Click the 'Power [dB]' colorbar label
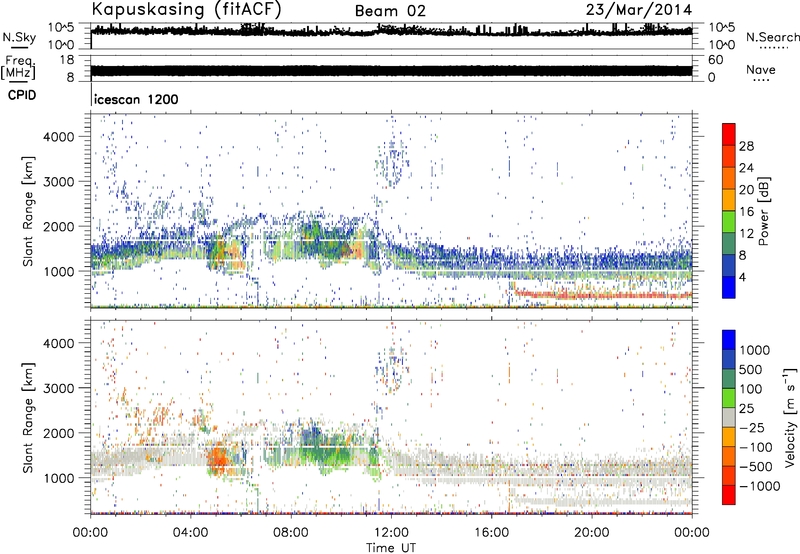The width and height of the screenshot is (800, 554). pos(764,211)
